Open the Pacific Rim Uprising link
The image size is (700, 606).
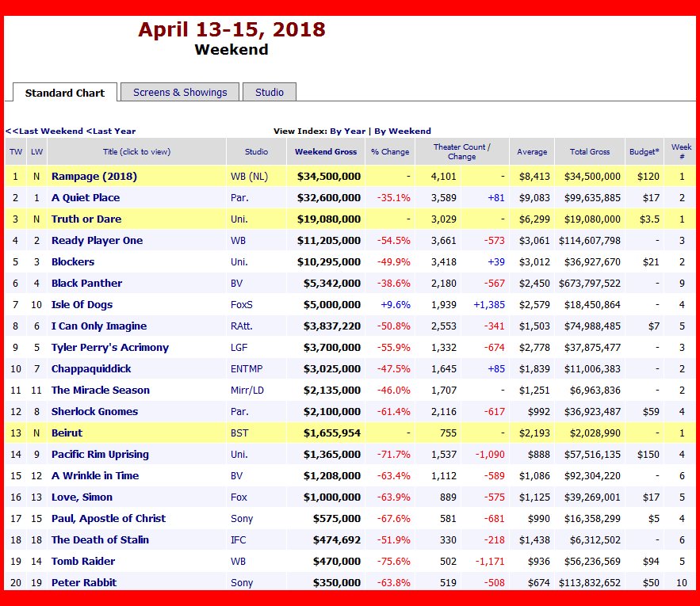coord(100,455)
